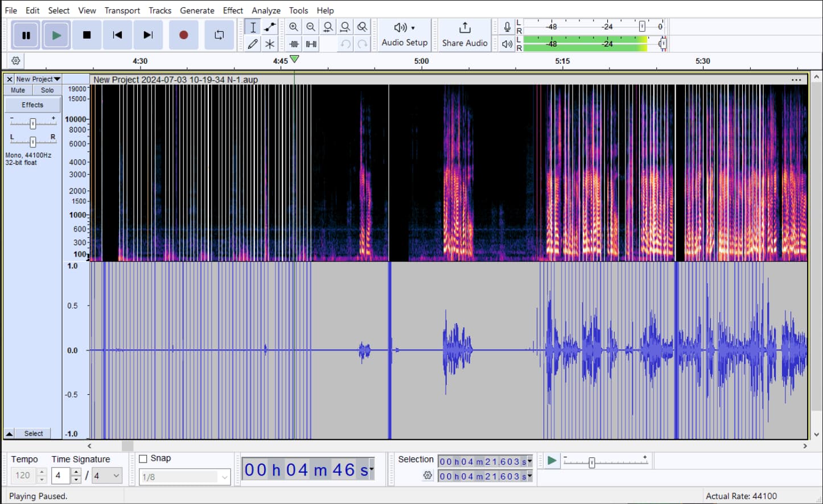Open the Transport menu

pyautogui.click(x=122, y=10)
